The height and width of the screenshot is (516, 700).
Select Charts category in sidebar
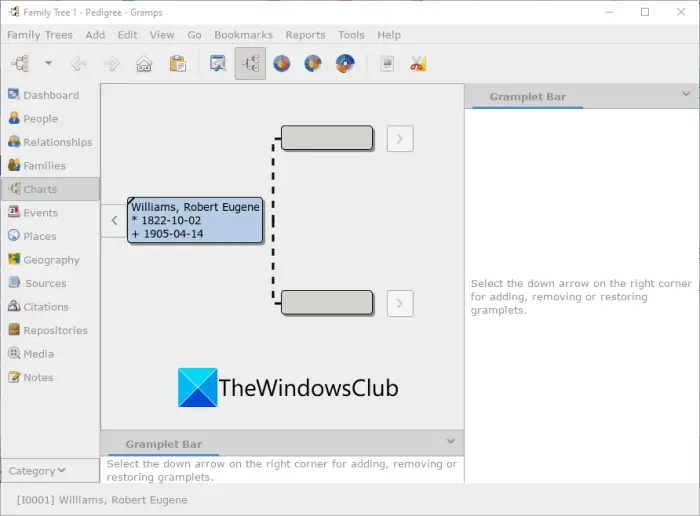50,189
